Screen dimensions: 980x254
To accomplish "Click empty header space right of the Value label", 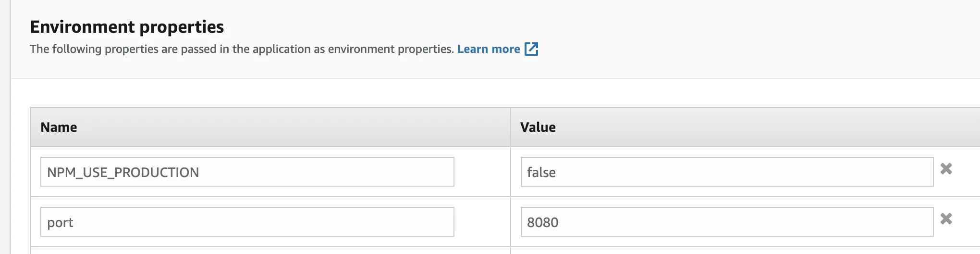I will 769,127.
